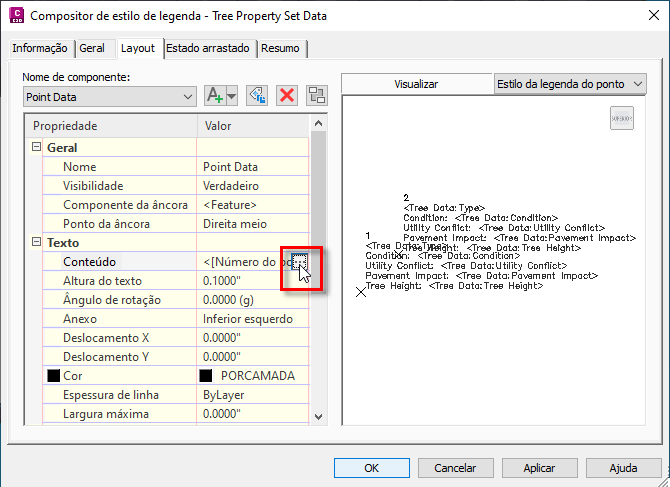Click the copy component icon

click(257, 96)
